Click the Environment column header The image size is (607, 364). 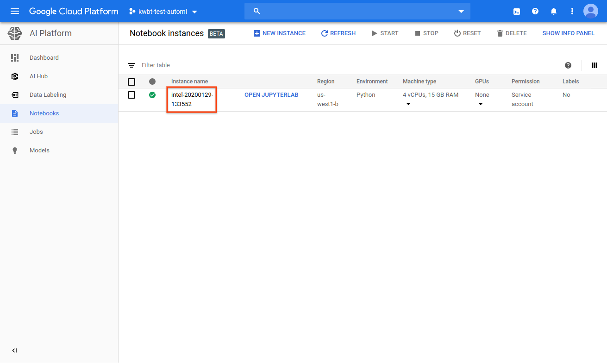372,82
